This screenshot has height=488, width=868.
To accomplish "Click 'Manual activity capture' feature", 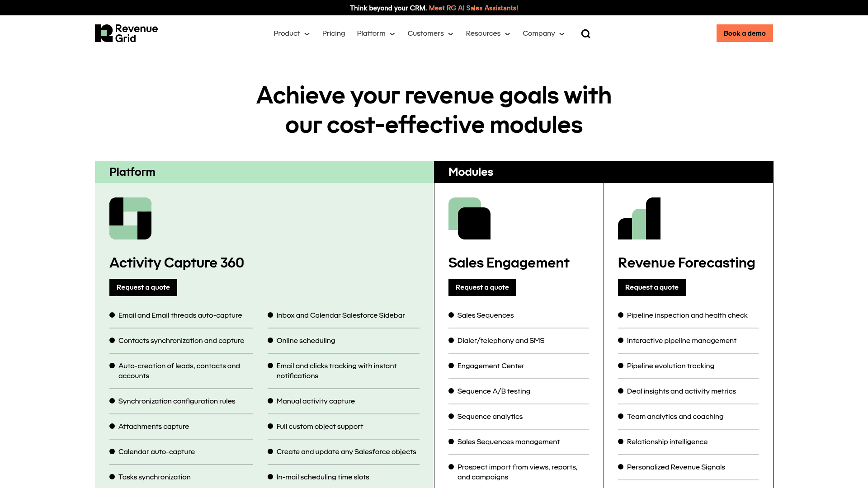I will [316, 401].
